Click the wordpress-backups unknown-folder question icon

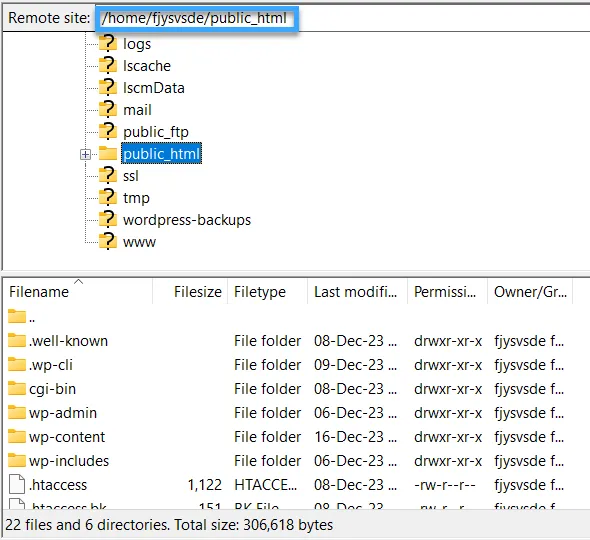108,219
